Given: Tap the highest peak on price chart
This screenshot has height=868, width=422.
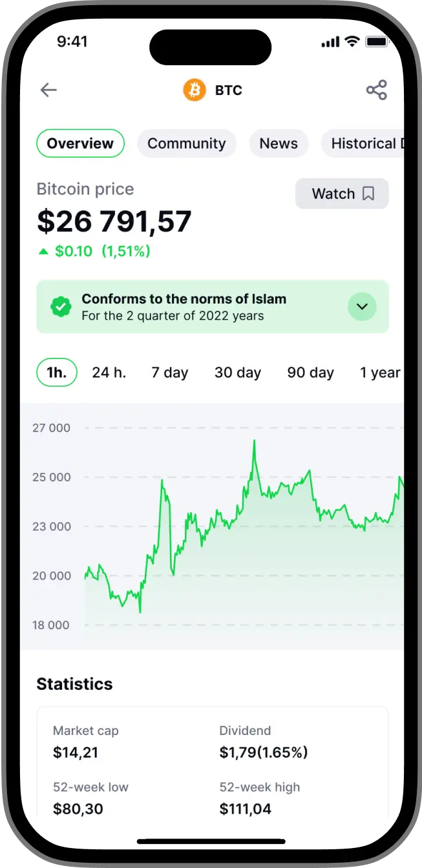Looking at the screenshot, I should pyautogui.click(x=254, y=441).
